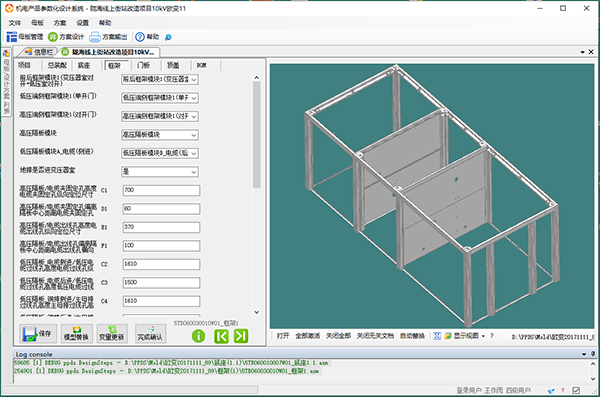
Task: Open 母板管理 toolbar button
Action: (x=25, y=37)
